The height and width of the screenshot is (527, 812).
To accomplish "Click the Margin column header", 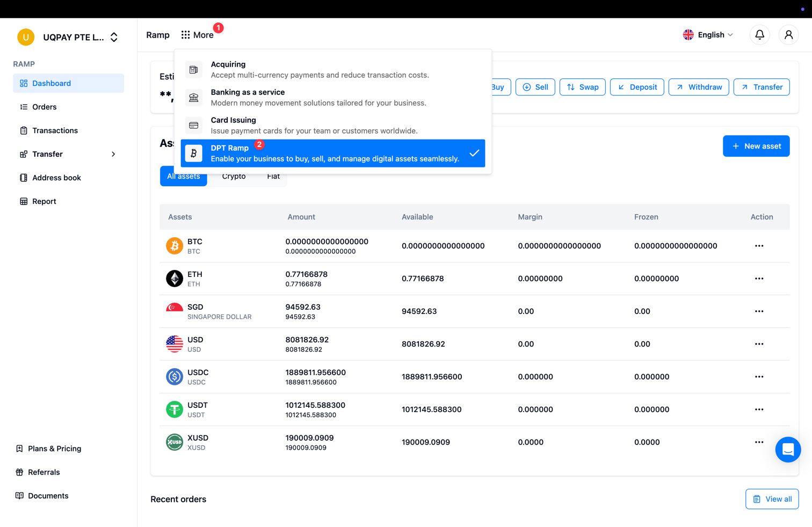I will click(530, 217).
